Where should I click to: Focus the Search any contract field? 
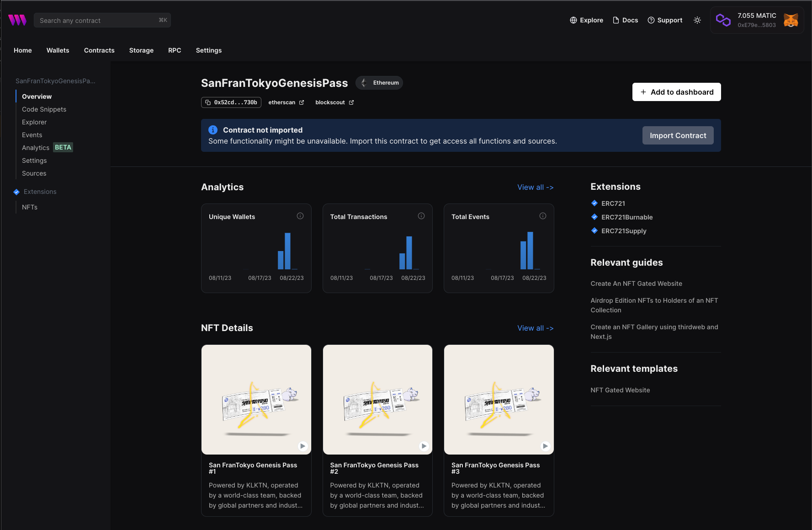coord(102,20)
